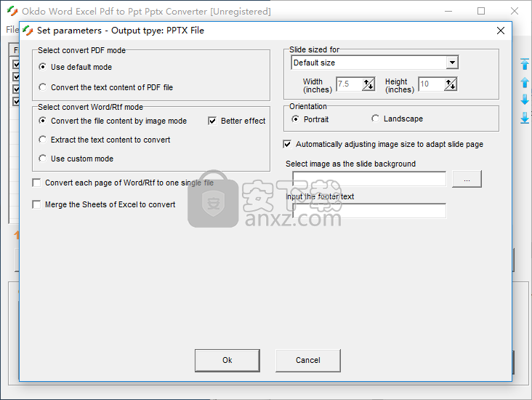Click the Okdo app icon in main title bar
This screenshot has width=532, height=400.
[12, 11]
